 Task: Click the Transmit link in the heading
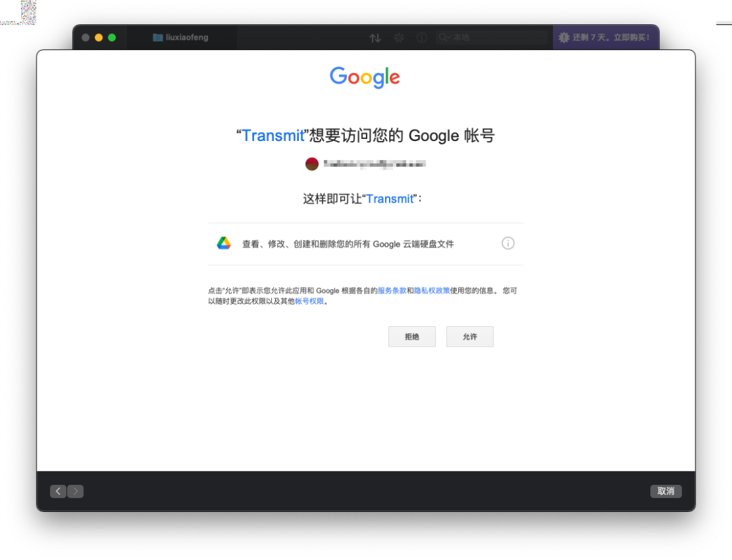coord(272,136)
